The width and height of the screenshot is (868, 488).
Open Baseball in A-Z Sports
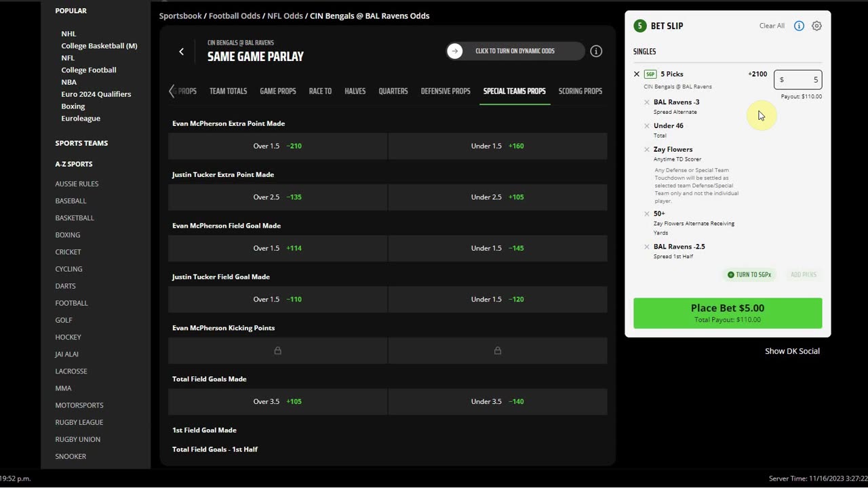71,201
